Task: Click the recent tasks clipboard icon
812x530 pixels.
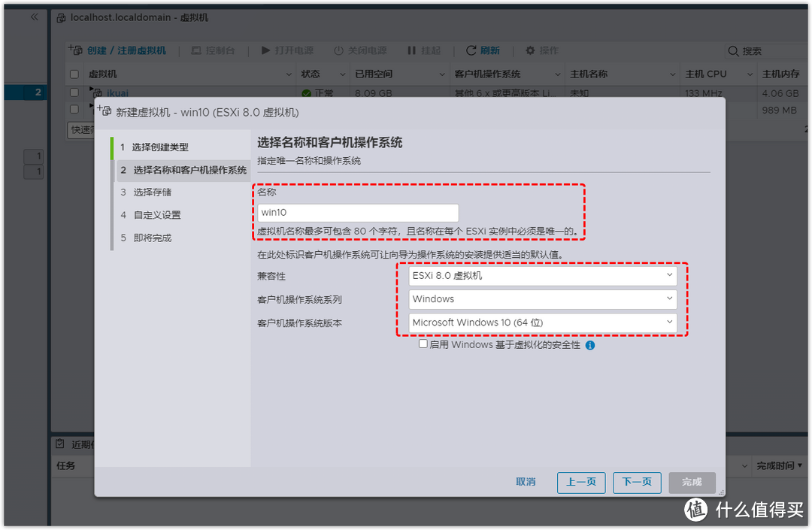Action: coord(60,444)
